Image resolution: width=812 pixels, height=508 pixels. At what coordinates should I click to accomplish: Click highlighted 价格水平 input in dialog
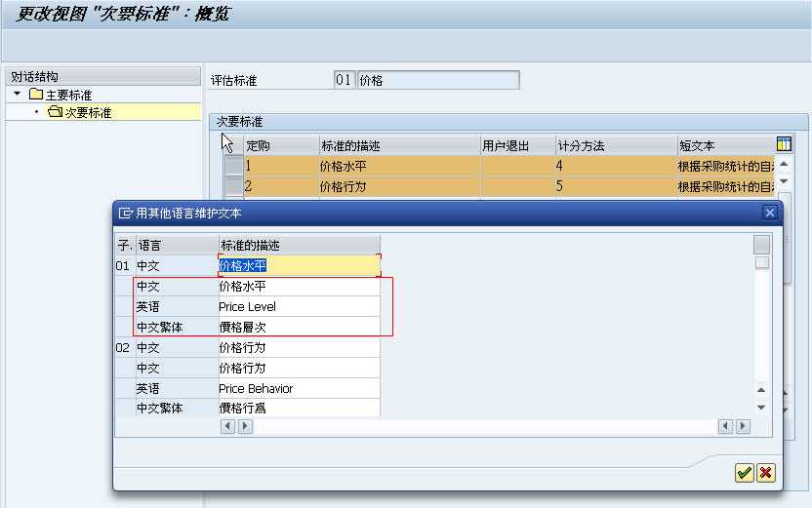pos(300,265)
